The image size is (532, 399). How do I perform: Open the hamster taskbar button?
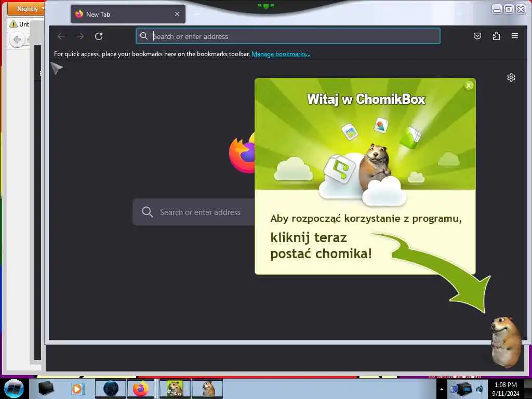tap(207, 389)
